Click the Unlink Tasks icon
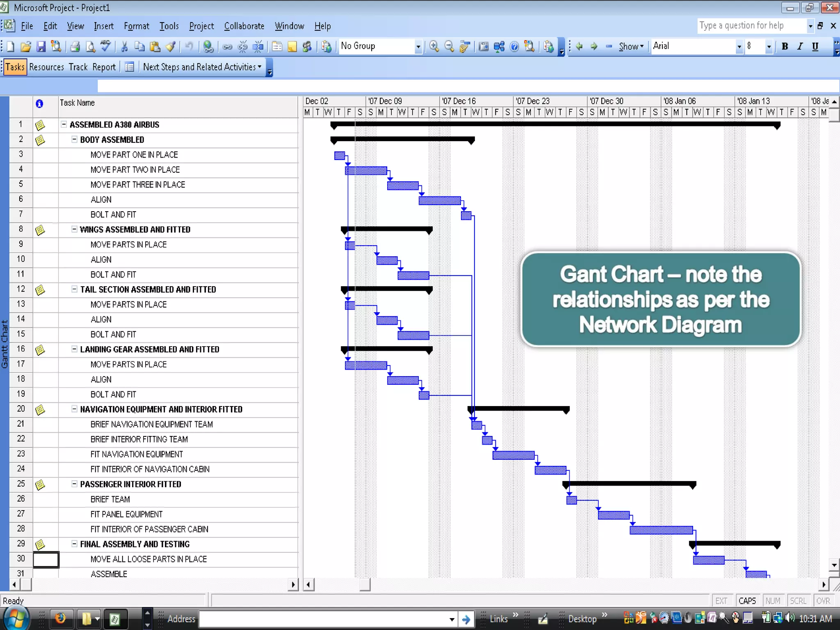The image size is (840, 630). tap(242, 47)
